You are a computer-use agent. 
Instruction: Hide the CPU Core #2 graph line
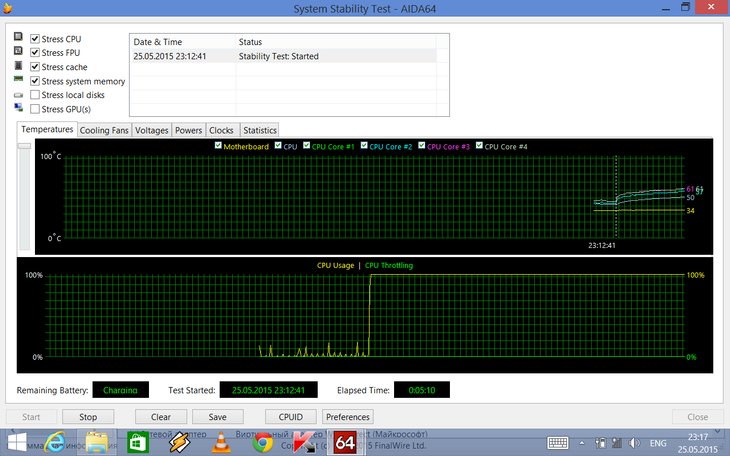click(364, 146)
